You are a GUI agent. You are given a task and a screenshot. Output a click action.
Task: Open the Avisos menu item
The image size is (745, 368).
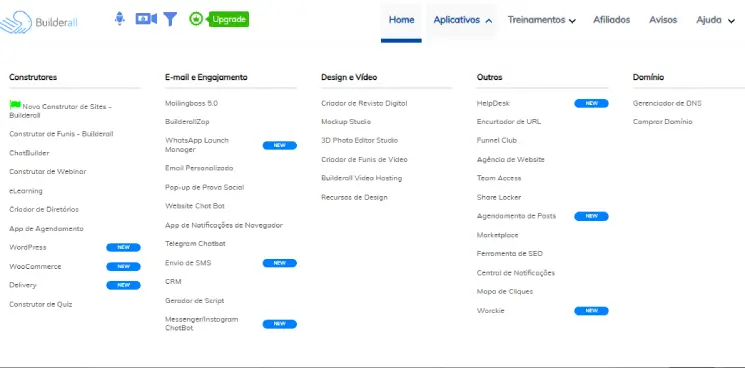(x=663, y=20)
